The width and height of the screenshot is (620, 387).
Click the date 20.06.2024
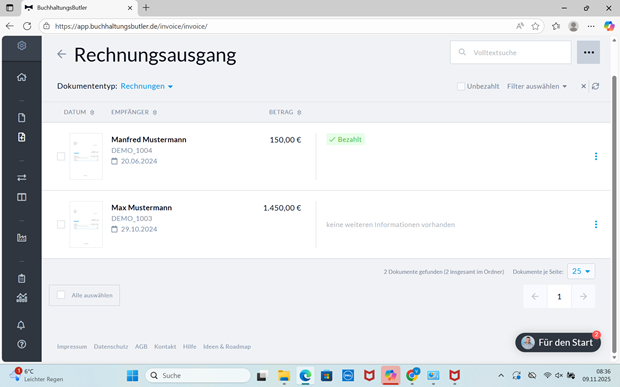[139, 161]
